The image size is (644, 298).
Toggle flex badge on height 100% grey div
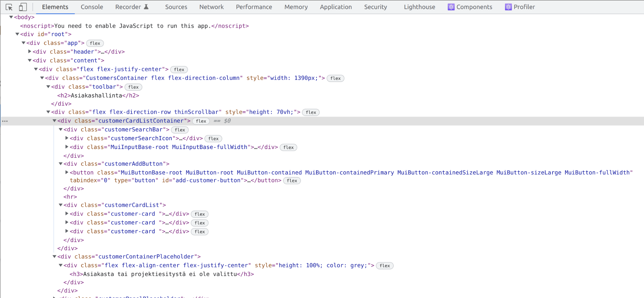(385, 266)
